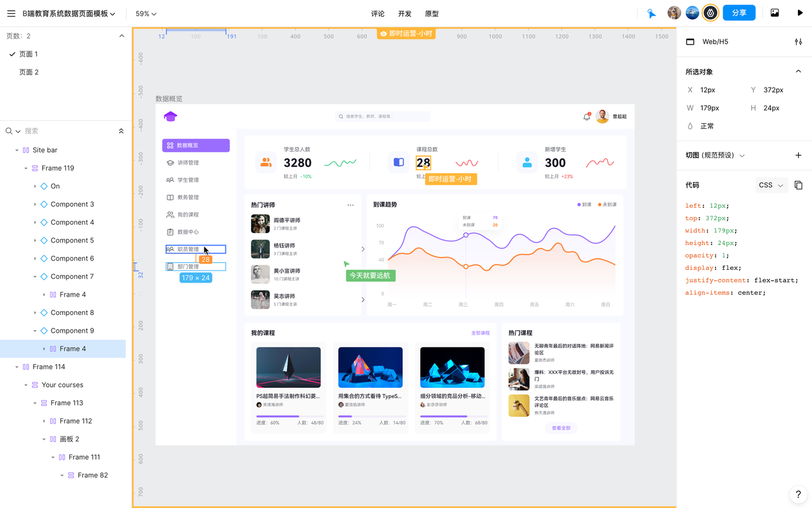Viewport: 812px width, 508px height.
Task: Click the blue 分享 share button
Action: pos(739,12)
